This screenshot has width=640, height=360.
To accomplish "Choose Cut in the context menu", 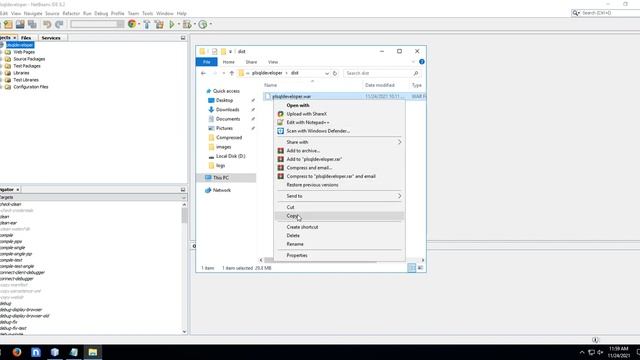I will tap(290, 207).
